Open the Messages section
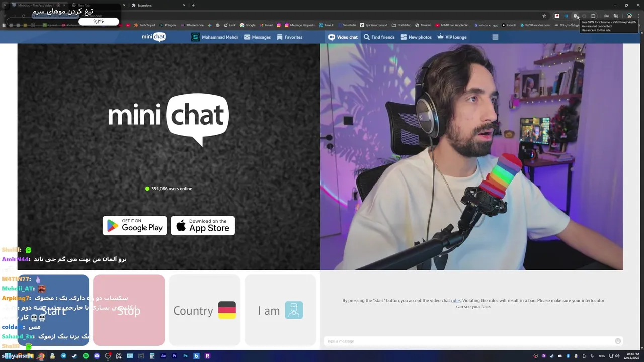Screen dimensions: 644x362 point(257,37)
